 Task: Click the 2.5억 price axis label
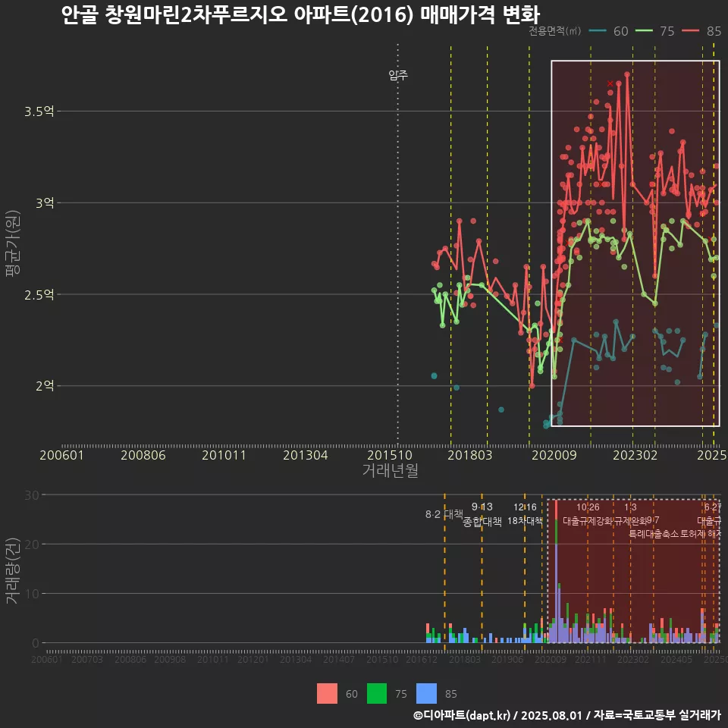click(x=39, y=294)
